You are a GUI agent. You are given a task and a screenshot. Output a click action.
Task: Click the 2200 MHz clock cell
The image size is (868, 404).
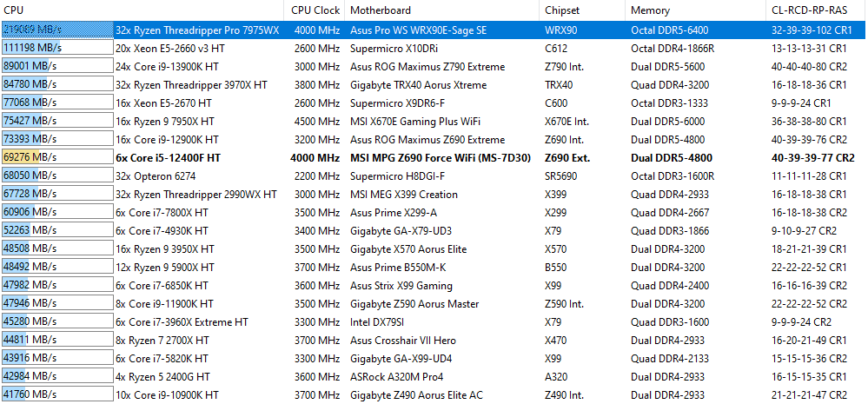point(317,176)
